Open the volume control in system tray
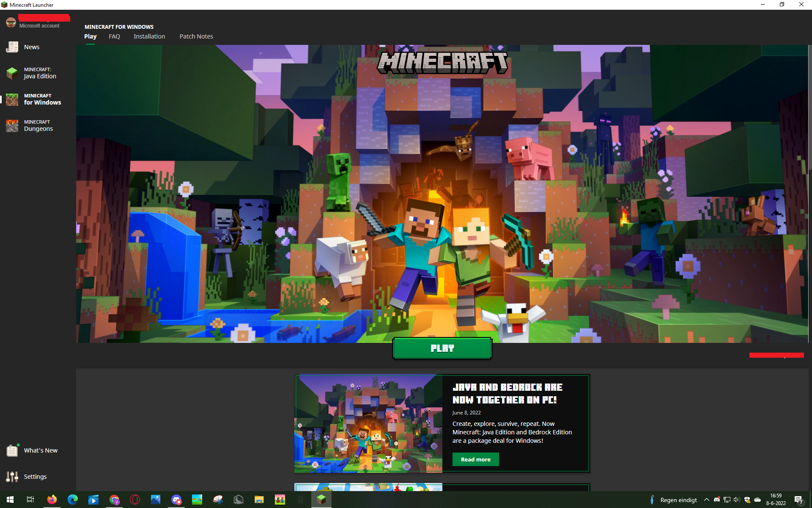The width and height of the screenshot is (812, 508). tap(737, 500)
